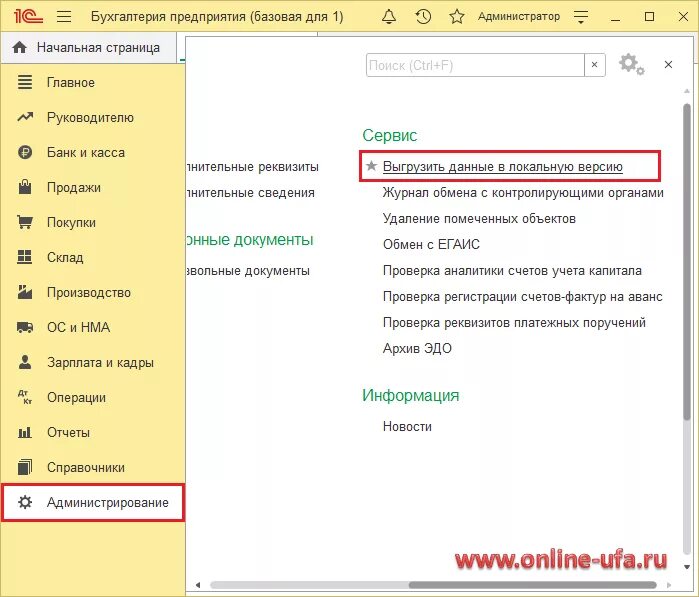Click the Главное list icon
The height and width of the screenshot is (597, 699).
point(25,82)
